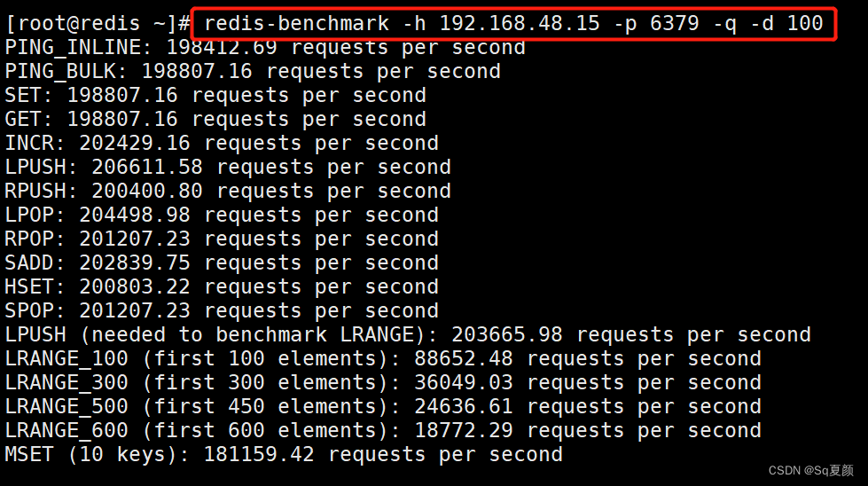The image size is (868, 486).
Task: Click the LPUSH needed to benchmark LRANGE line
Action: pos(408,335)
